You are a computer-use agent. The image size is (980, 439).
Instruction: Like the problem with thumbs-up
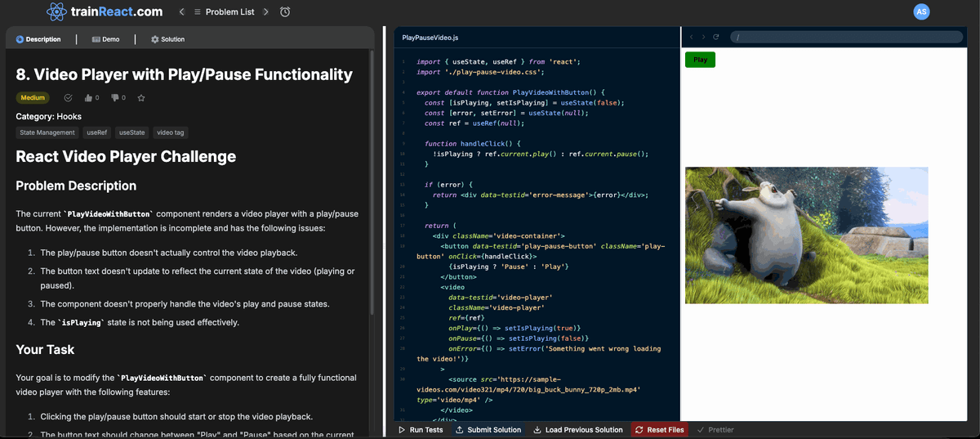point(88,98)
